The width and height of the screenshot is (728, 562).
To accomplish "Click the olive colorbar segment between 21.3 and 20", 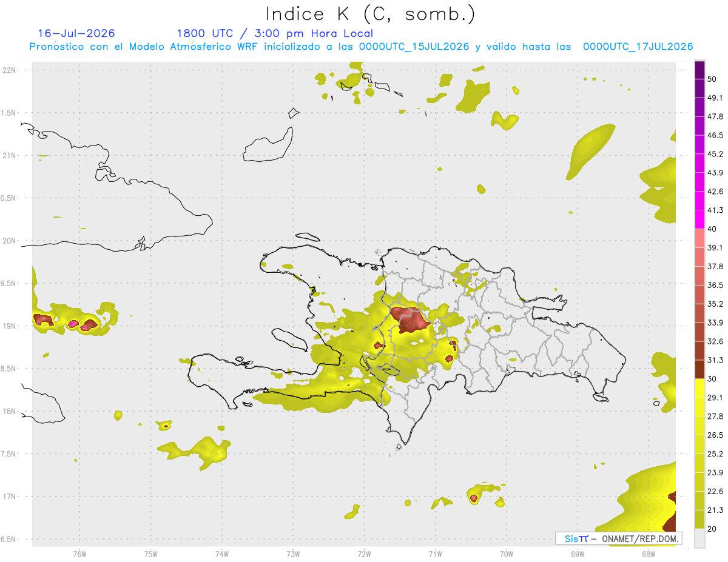I will (699, 519).
